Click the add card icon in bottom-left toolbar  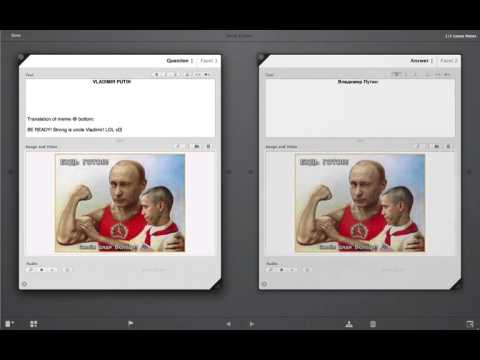(9, 324)
